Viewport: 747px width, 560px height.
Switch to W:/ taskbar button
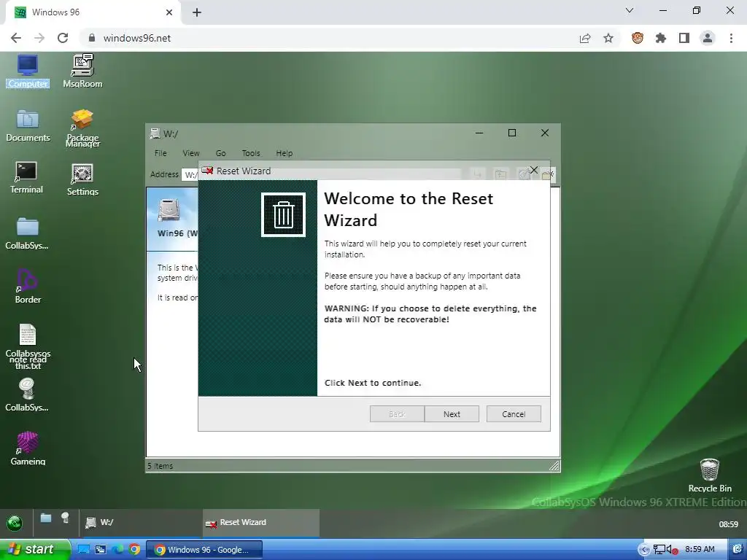point(141,523)
